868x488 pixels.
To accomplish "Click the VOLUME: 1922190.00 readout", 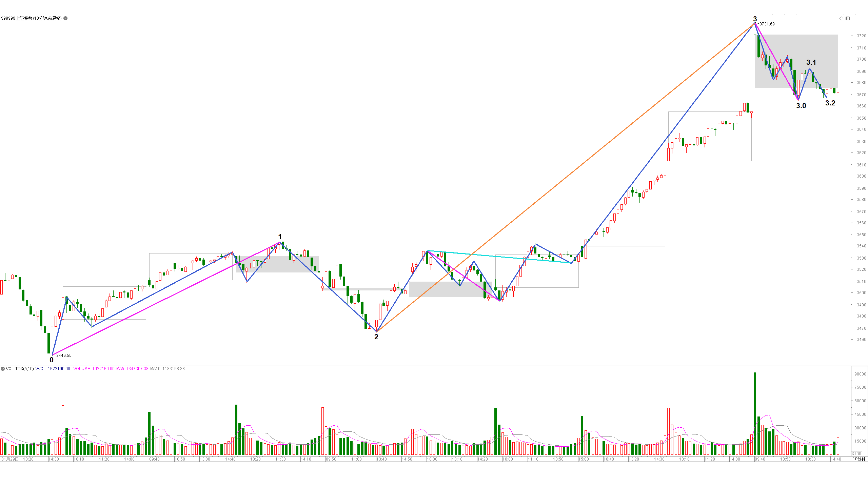I will [x=94, y=369].
